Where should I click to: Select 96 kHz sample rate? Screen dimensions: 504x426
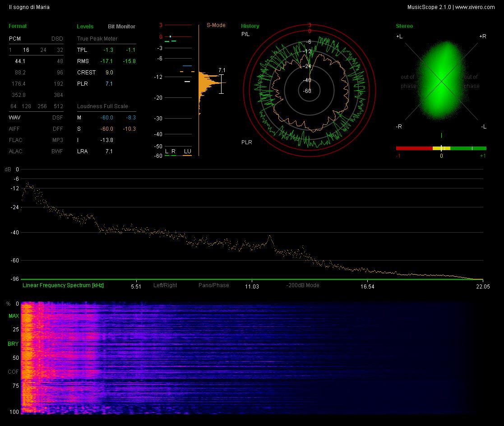point(60,72)
